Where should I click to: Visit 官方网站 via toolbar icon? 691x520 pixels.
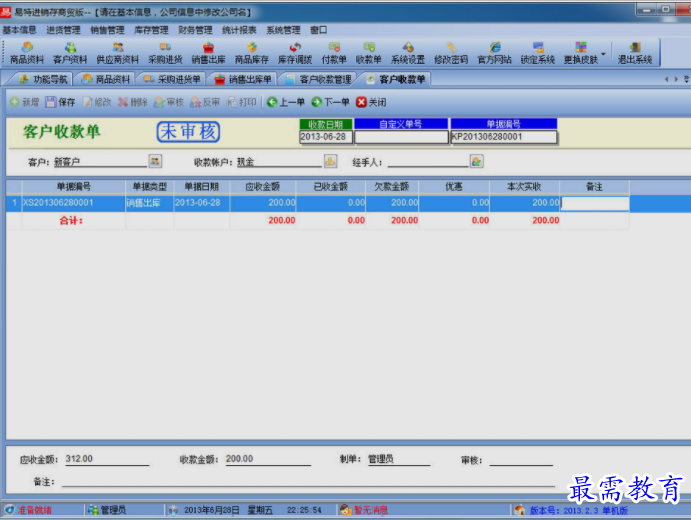(x=494, y=53)
